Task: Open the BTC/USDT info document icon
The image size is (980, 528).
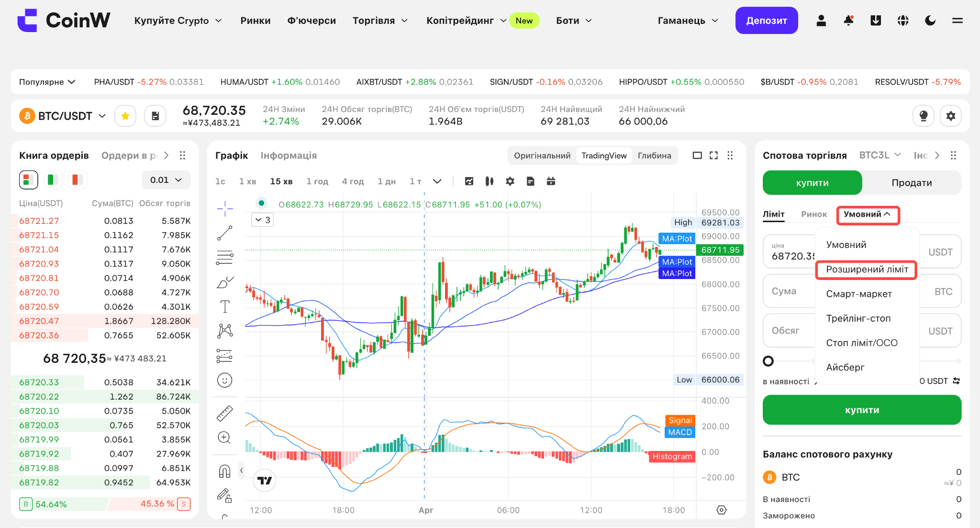Action: [x=155, y=116]
